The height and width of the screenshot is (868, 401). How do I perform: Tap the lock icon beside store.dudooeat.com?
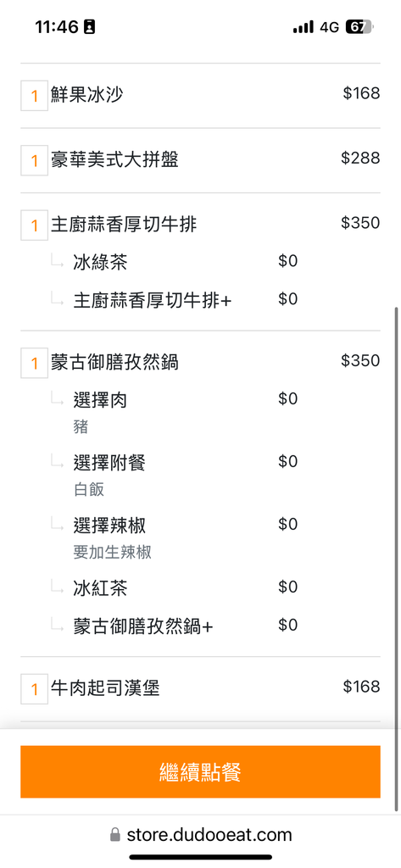(114, 834)
